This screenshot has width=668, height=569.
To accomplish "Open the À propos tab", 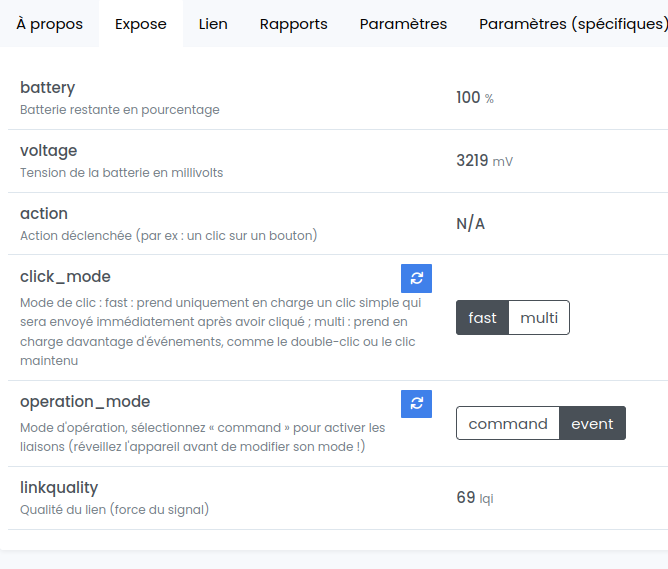I will (x=50, y=24).
